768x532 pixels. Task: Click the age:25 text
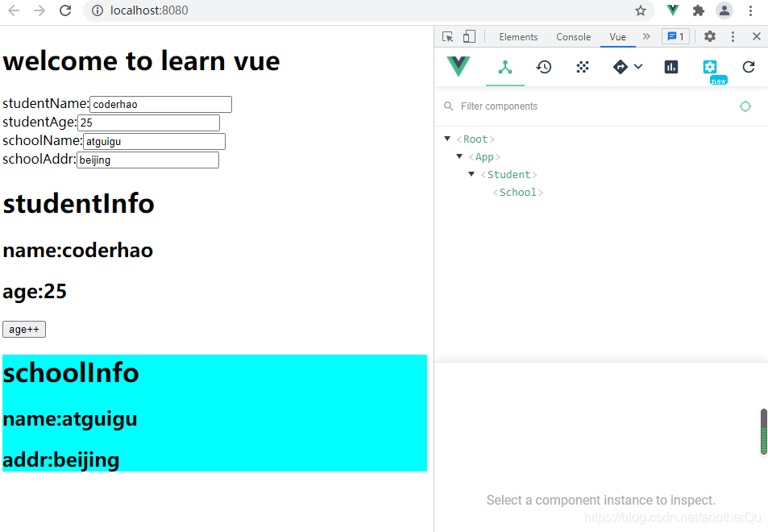pyautogui.click(x=35, y=292)
